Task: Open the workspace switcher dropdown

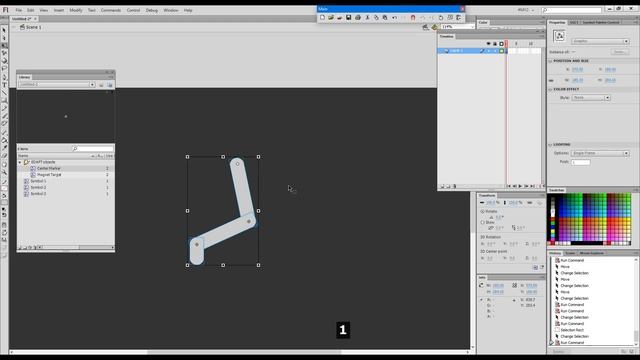Action: (526, 10)
